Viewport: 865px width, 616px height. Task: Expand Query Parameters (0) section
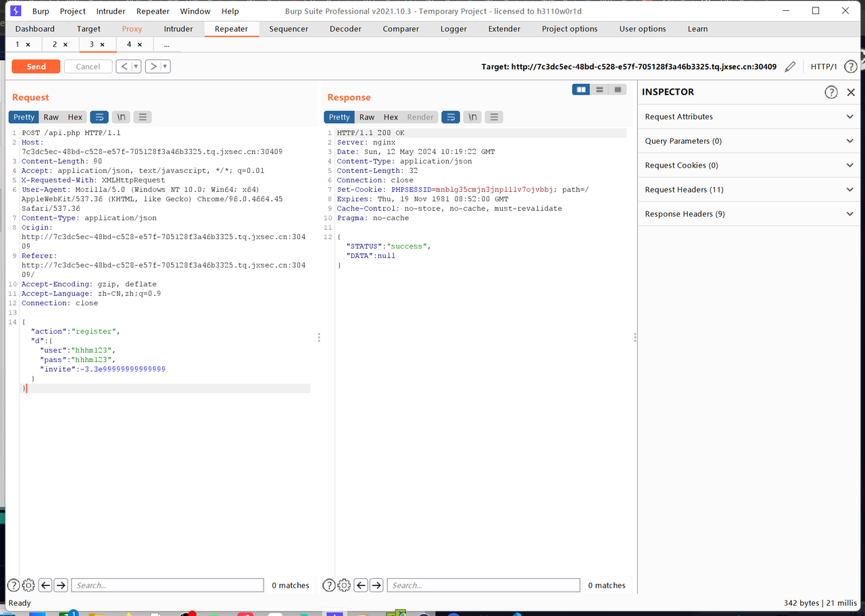point(749,141)
